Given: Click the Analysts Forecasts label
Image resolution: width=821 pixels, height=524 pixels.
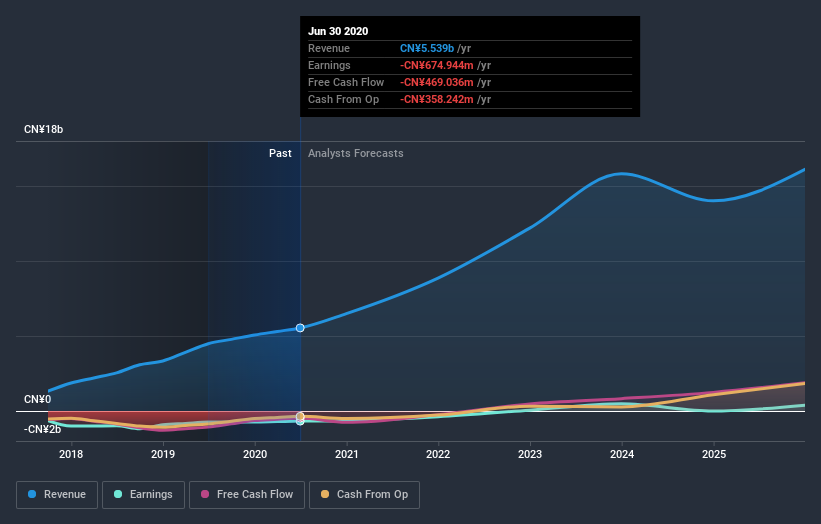Looking at the screenshot, I should point(356,153).
